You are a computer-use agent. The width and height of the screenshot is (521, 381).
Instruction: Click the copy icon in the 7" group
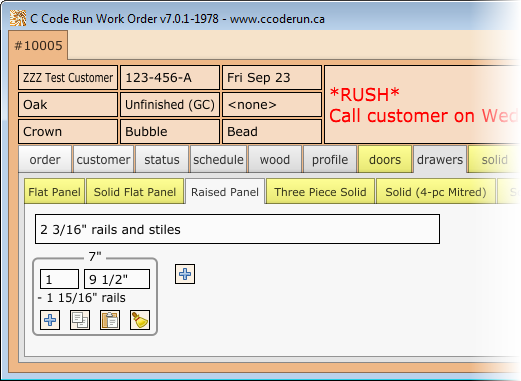click(80, 320)
